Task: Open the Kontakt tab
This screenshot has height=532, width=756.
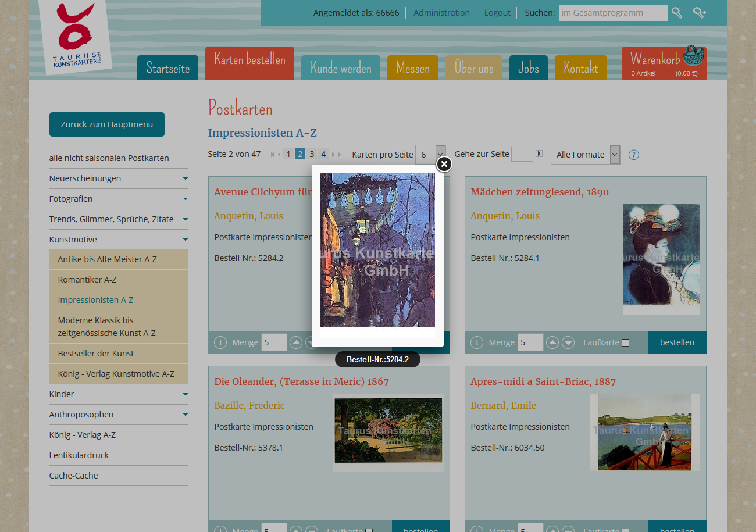Action: point(581,67)
